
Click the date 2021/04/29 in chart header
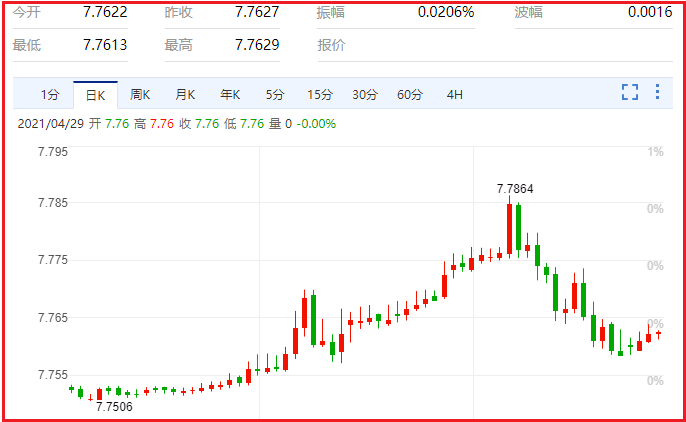point(50,124)
